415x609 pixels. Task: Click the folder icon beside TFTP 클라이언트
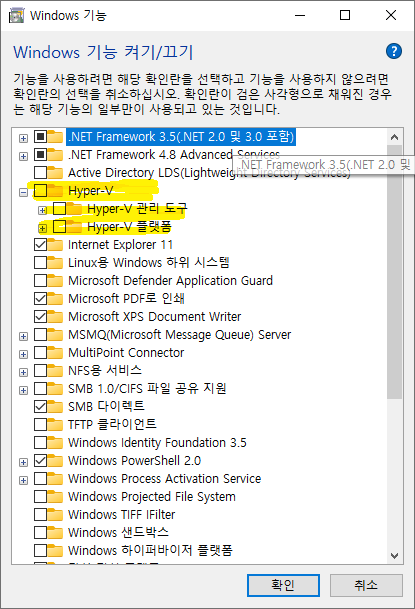tap(55, 425)
